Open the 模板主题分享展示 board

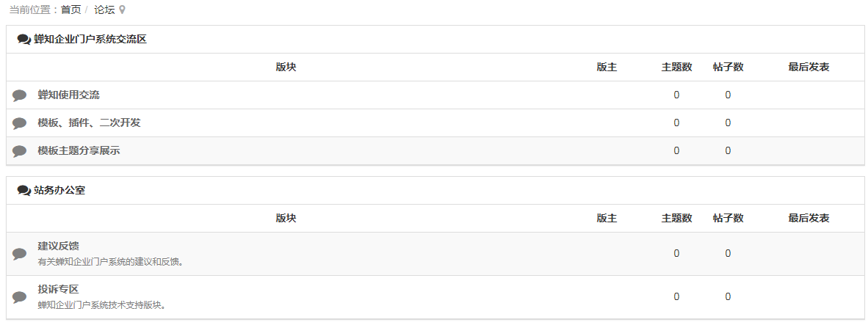pyautogui.click(x=79, y=150)
